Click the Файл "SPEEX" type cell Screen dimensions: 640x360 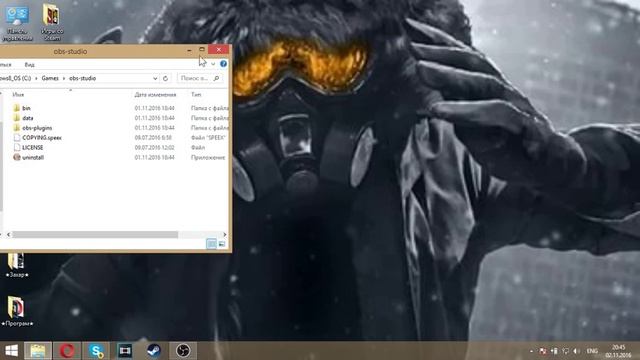tap(209, 138)
